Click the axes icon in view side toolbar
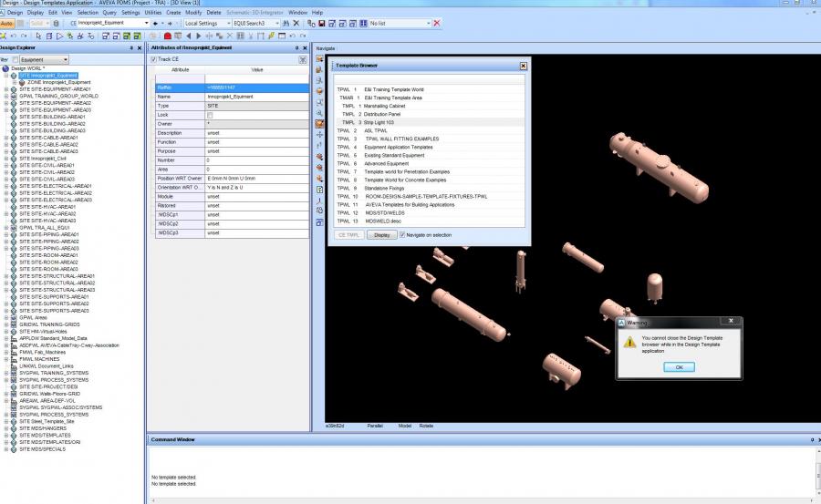 (319, 201)
